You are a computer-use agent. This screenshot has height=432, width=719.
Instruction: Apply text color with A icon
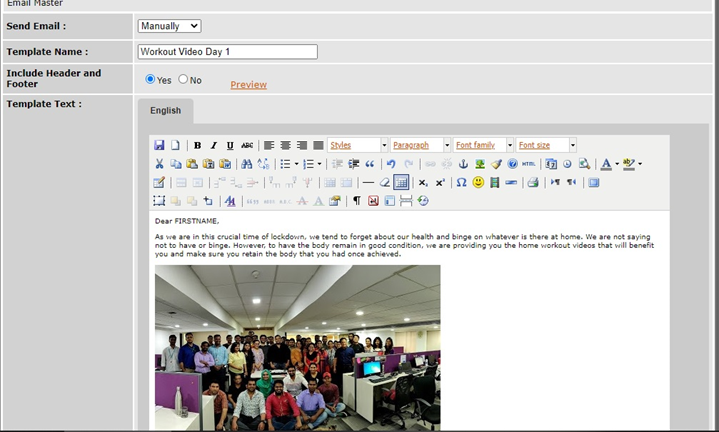pyautogui.click(x=606, y=164)
